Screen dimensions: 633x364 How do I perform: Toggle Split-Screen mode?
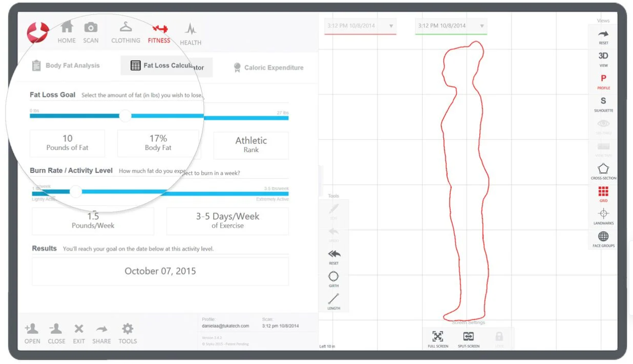coord(468,339)
